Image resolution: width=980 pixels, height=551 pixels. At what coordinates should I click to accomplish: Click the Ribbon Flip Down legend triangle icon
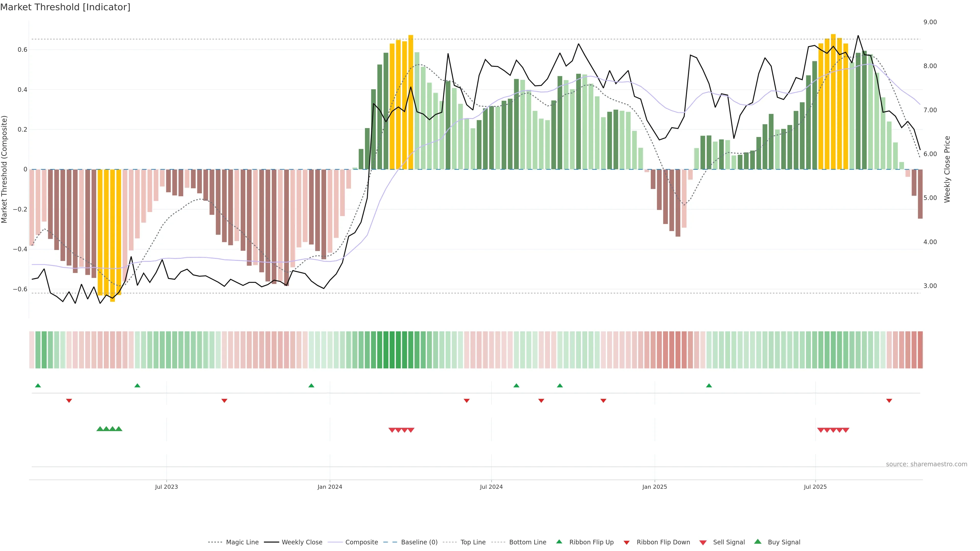click(626, 542)
